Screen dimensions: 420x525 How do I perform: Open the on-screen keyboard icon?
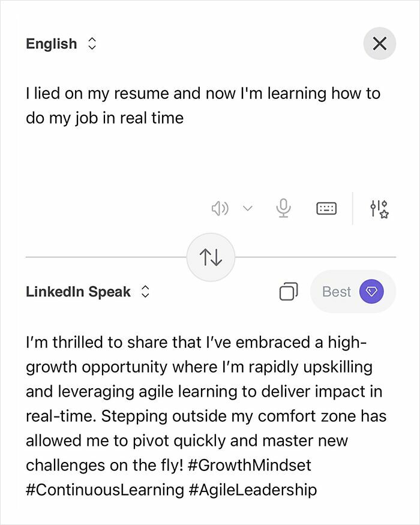click(x=326, y=207)
